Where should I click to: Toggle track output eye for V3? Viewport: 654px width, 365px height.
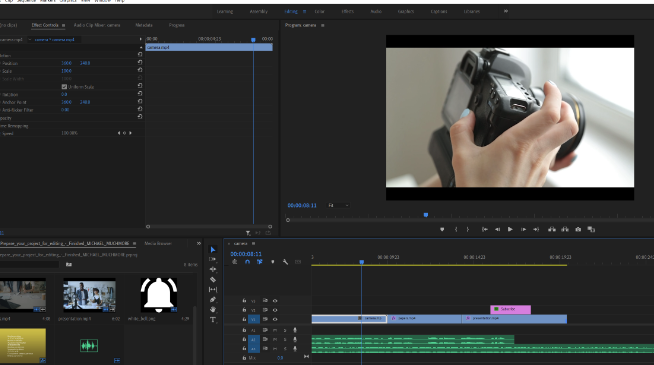coord(275,301)
